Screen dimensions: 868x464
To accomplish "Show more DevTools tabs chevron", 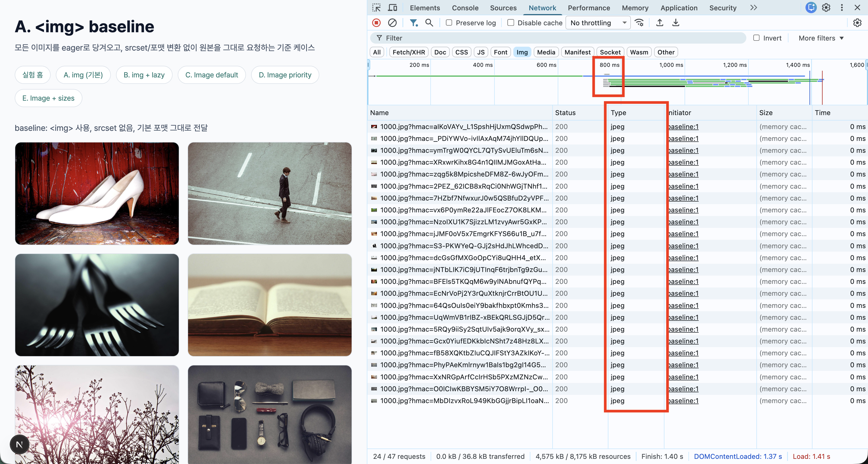I will (x=754, y=8).
